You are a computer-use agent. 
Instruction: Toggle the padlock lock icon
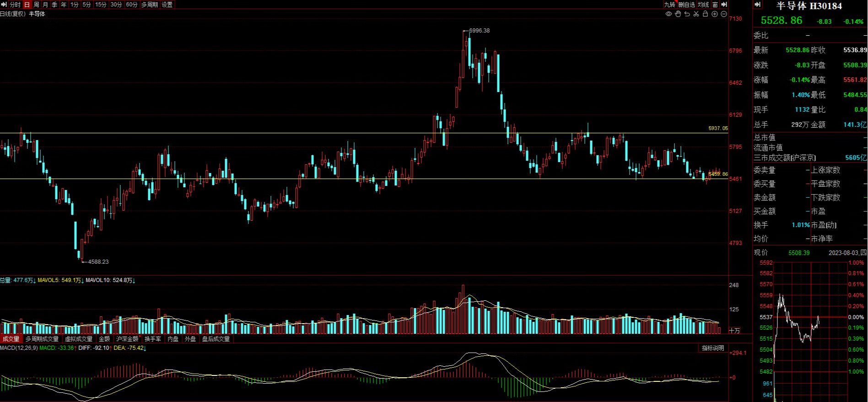[705, 14]
